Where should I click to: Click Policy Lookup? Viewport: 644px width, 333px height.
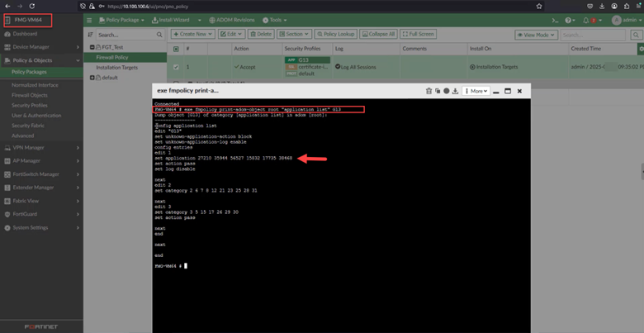click(335, 34)
